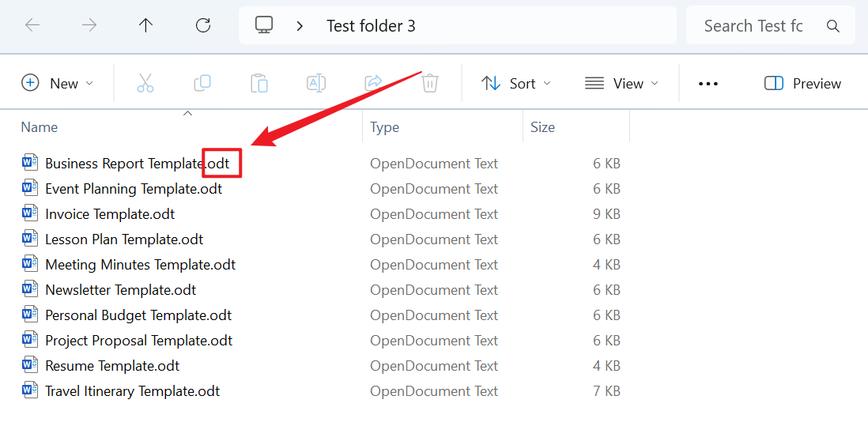
Task: Select Invoice Template.odt file
Action: coord(110,214)
